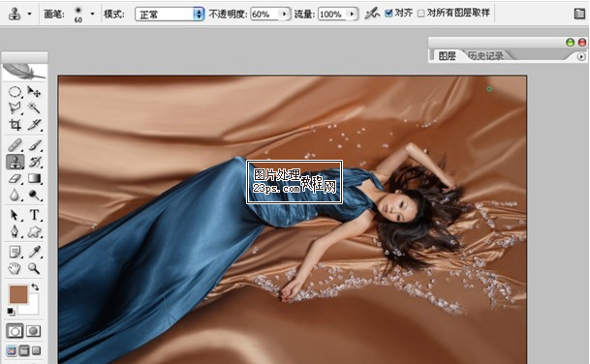Switch to Quick Mask mode
Image resolution: width=590 pixels, height=364 pixels.
[34, 331]
